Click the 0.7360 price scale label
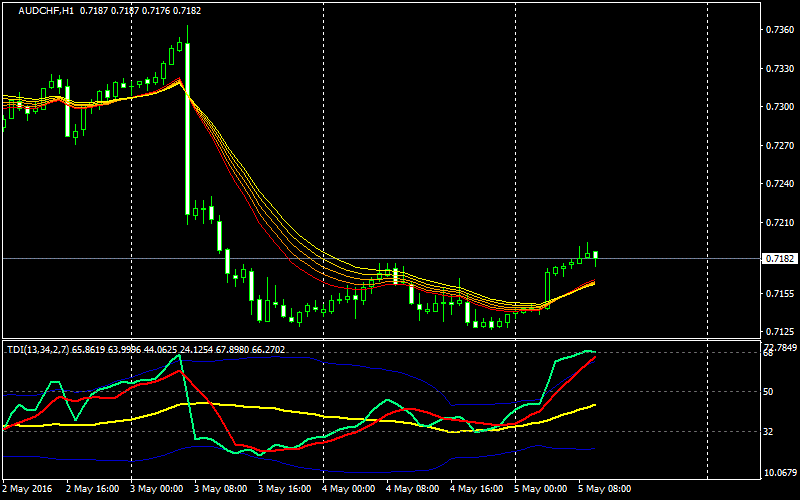 click(x=780, y=30)
